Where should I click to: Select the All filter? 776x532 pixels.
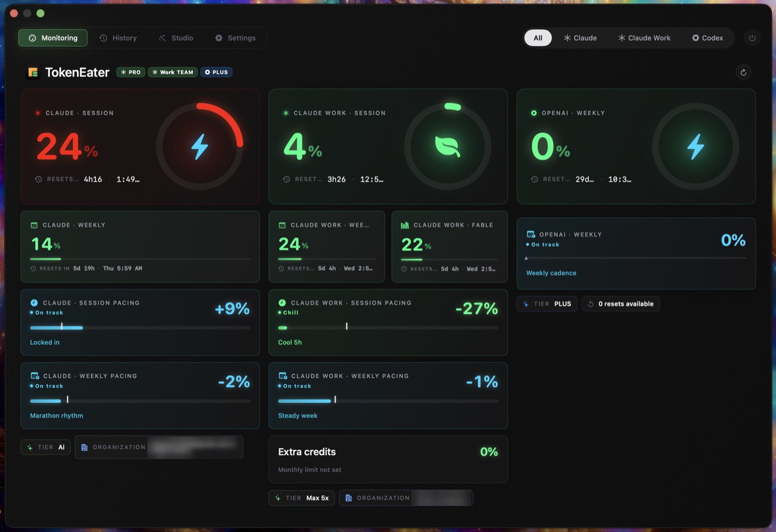point(538,38)
